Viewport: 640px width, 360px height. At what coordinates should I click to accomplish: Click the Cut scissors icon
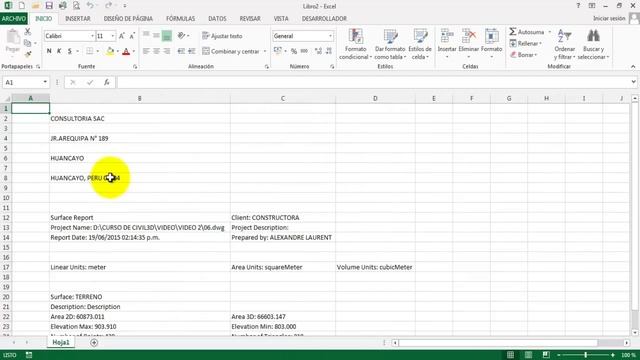pos(27,32)
